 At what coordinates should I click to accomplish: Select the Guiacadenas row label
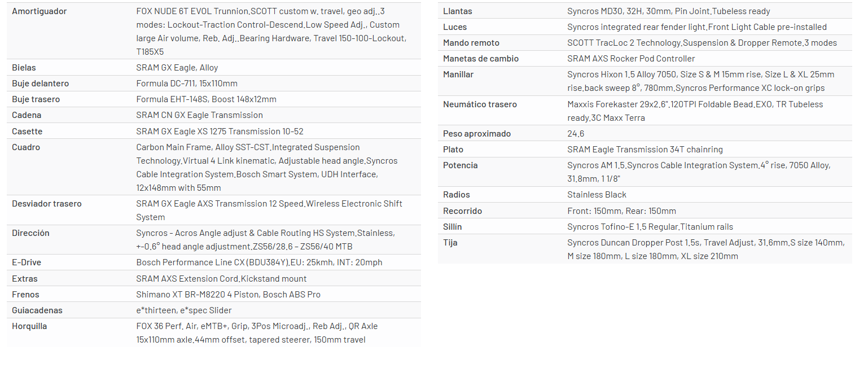[x=37, y=310]
